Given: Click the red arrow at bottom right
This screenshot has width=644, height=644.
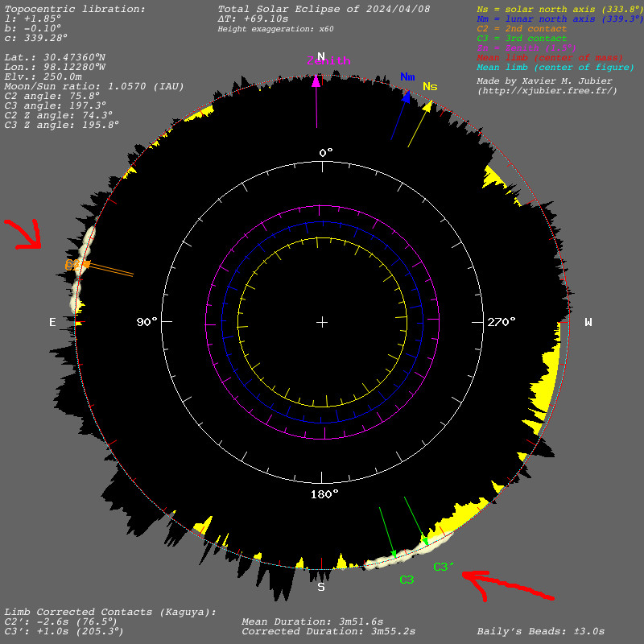Looking at the screenshot, I should pyautogui.click(x=507, y=586).
